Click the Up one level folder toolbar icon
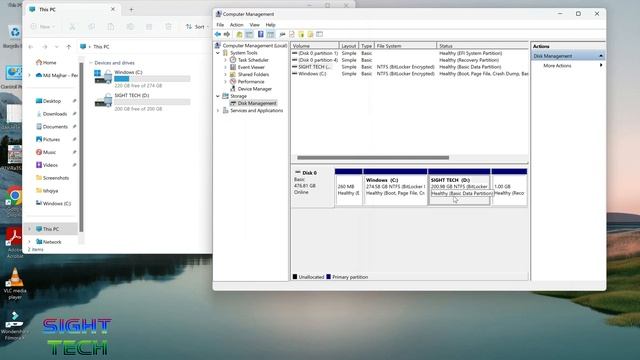Image resolution: width=640 pixels, height=360 pixels. (x=240, y=34)
